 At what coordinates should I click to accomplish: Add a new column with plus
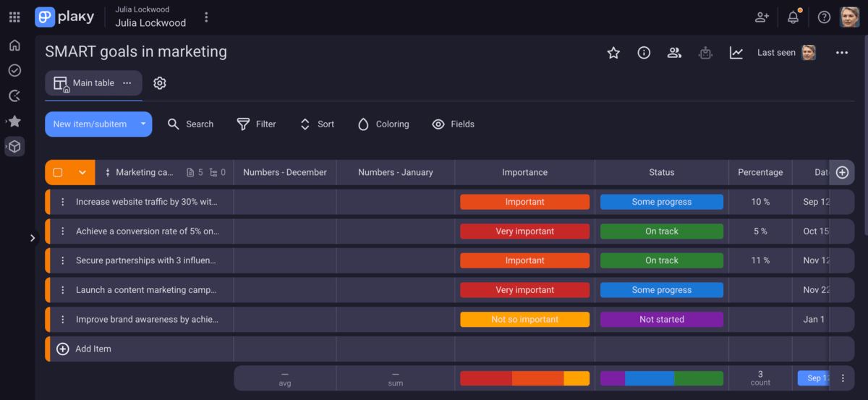click(x=842, y=173)
